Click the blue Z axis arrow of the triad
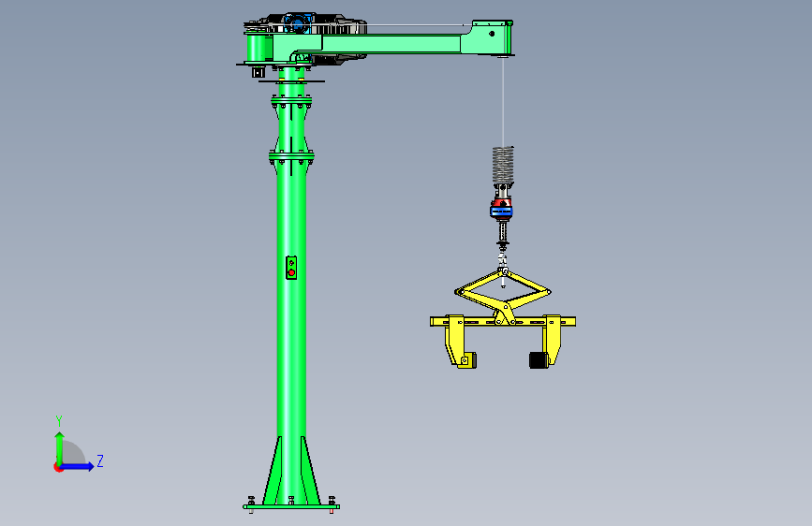Image resolution: width=812 pixels, height=526 pixels. click(x=76, y=466)
